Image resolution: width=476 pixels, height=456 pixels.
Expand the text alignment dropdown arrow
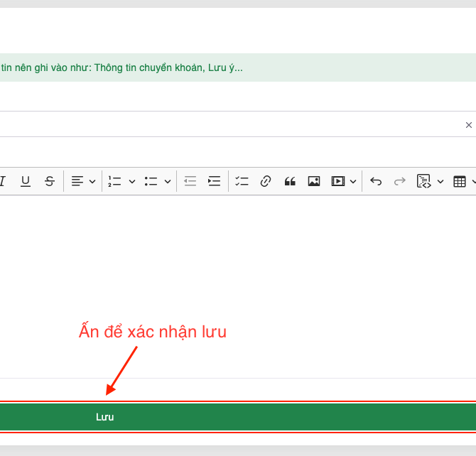click(x=92, y=181)
